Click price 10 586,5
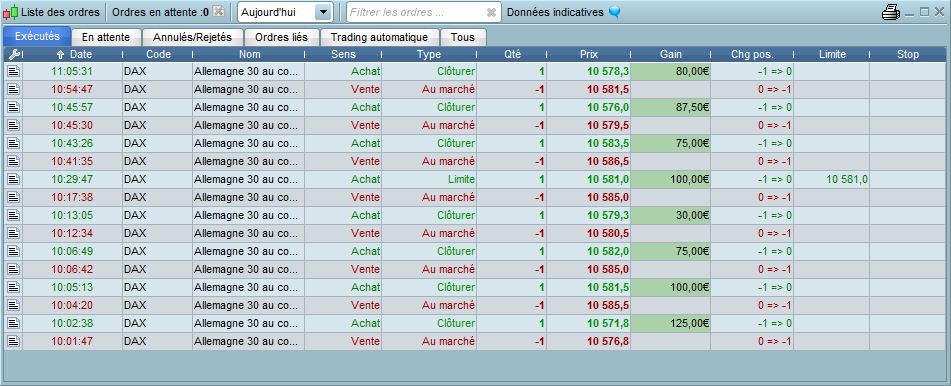Viewport: 951px width, 386px height. [608, 161]
